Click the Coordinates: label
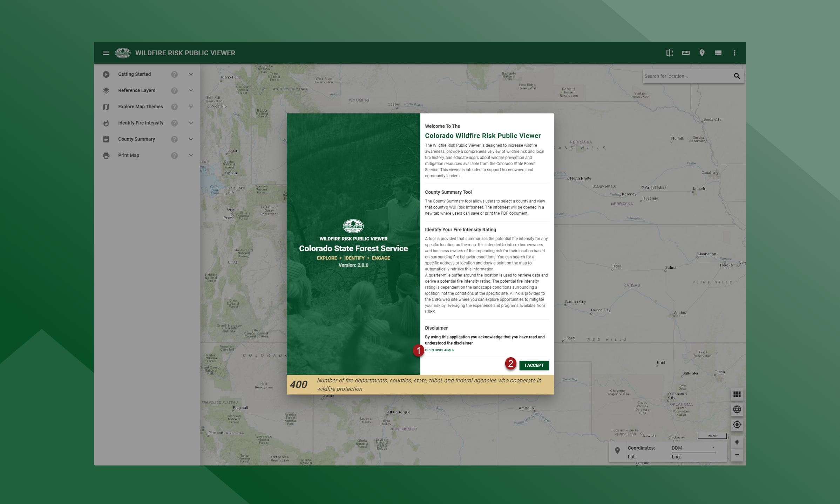This screenshot has width=840, height=504. click(641, 448)
